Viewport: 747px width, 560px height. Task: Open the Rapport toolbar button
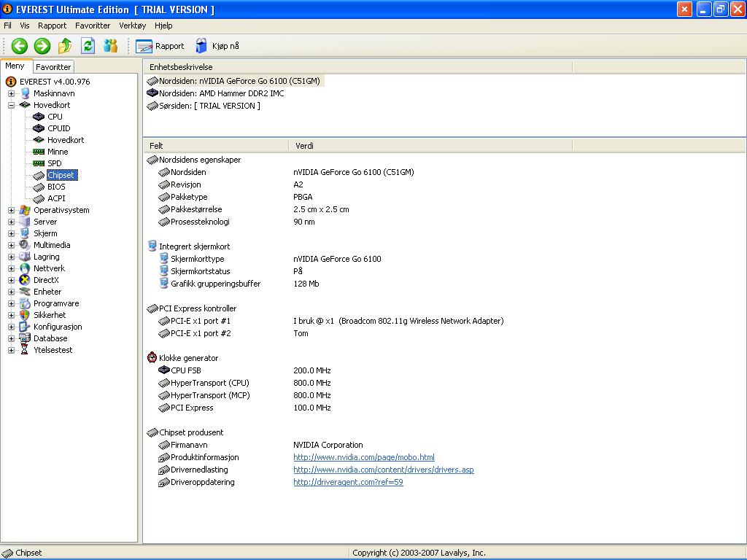pos(160,46)
